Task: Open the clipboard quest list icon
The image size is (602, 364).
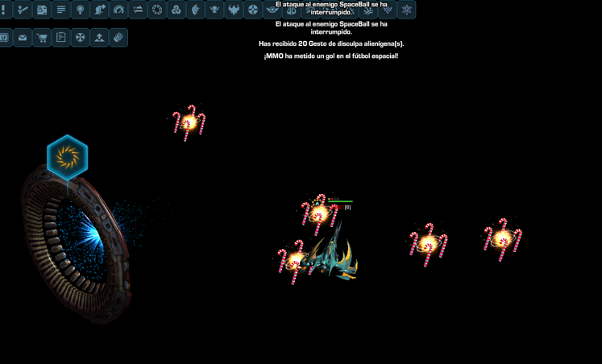Action: 61,38
